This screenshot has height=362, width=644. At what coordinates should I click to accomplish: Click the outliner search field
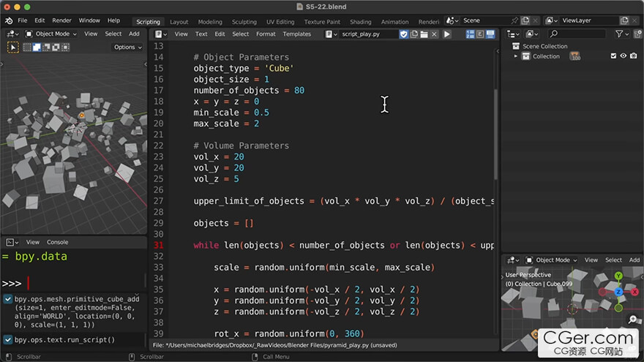pos(577,34)
